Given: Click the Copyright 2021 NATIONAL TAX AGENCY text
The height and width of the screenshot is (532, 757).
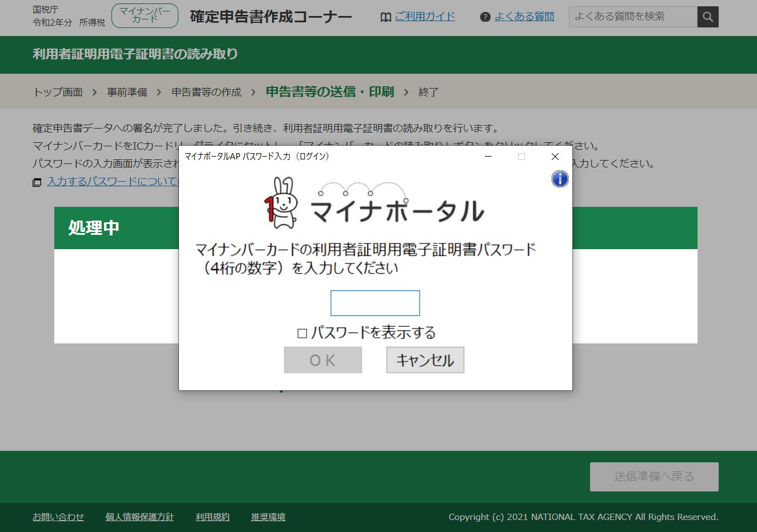Looking at the screenshot, I should 583,517.
